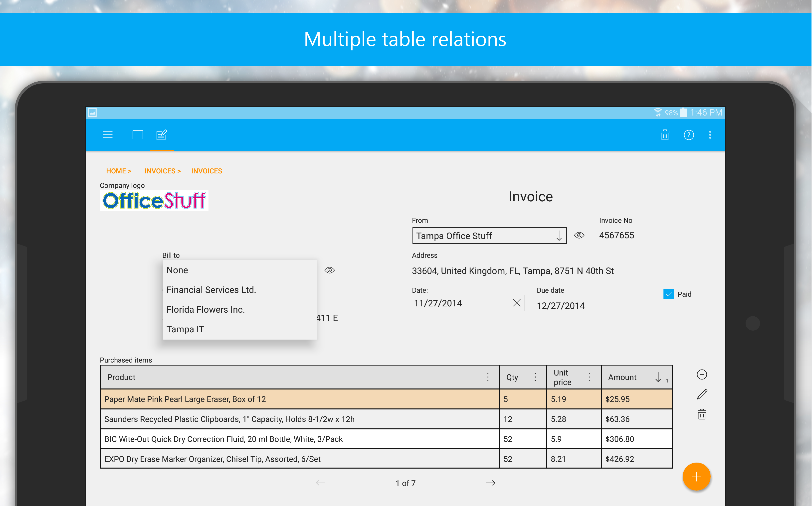Click amount cell $25.95
The image size is (812, 506).
coord(636,399)
